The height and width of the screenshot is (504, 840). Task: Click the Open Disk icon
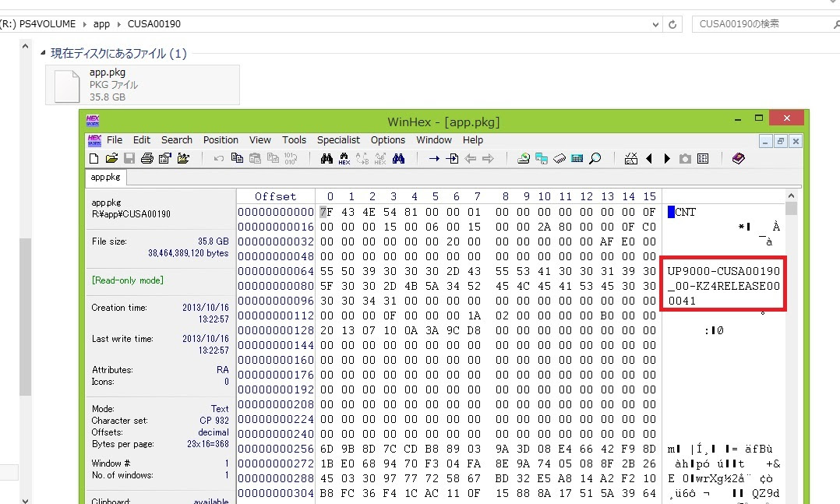pyautogui.click(x=524, y=159)
